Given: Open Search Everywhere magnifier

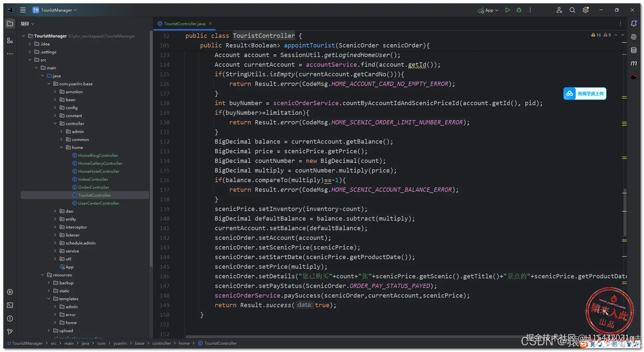Looking at the screenshot, I should tap(572, 10).
